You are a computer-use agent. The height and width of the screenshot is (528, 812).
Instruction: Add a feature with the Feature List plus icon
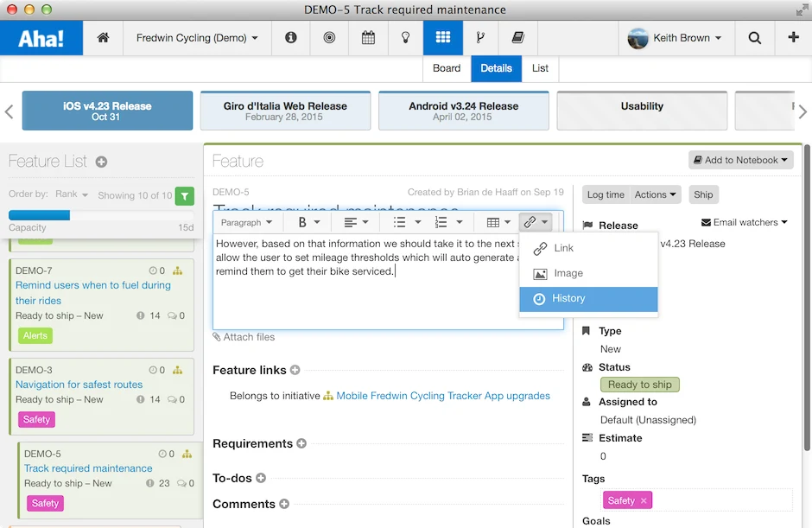(x=102, y=162)
